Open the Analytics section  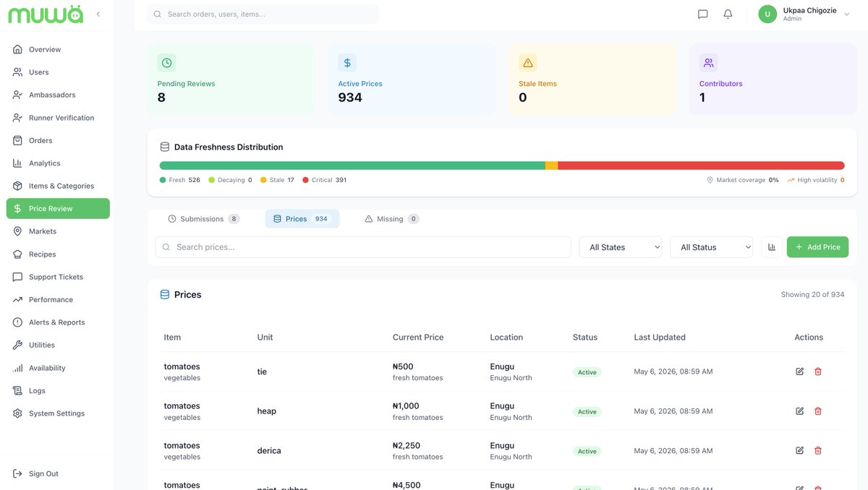pyautogui.click(x=58, y=163)
